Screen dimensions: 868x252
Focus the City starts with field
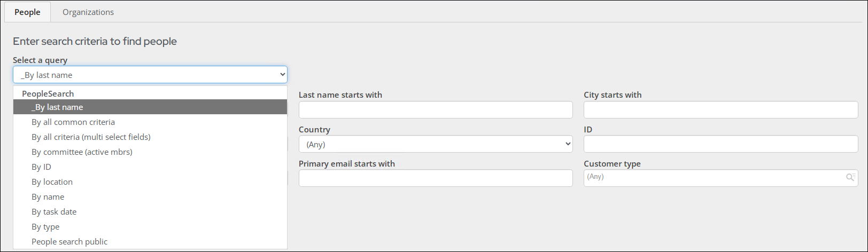(x=720, y=110)
